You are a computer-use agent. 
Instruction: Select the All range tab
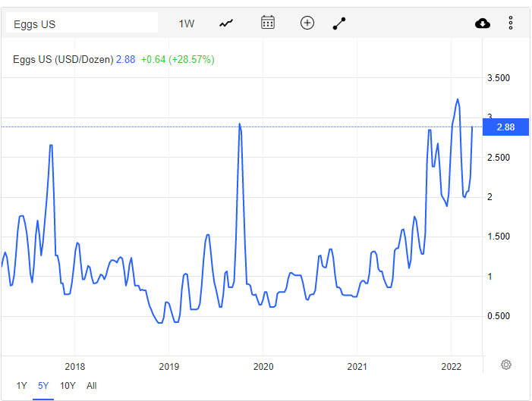tap(91, 386)
